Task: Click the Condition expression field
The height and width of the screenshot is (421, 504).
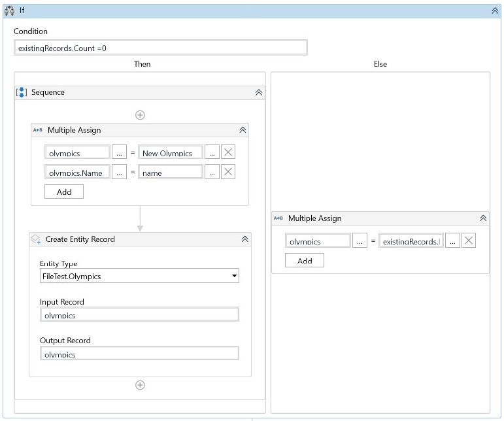Action: click(161, 48)
